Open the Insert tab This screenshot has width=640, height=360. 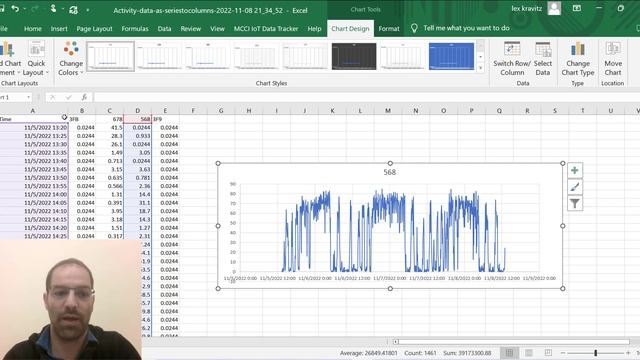pos(59,29)
